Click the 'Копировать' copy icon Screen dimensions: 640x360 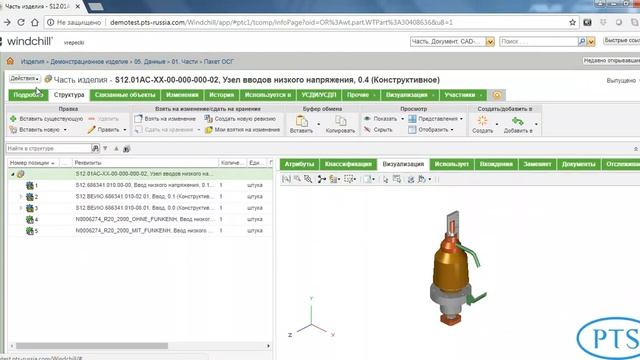click(x=340, y=121)
